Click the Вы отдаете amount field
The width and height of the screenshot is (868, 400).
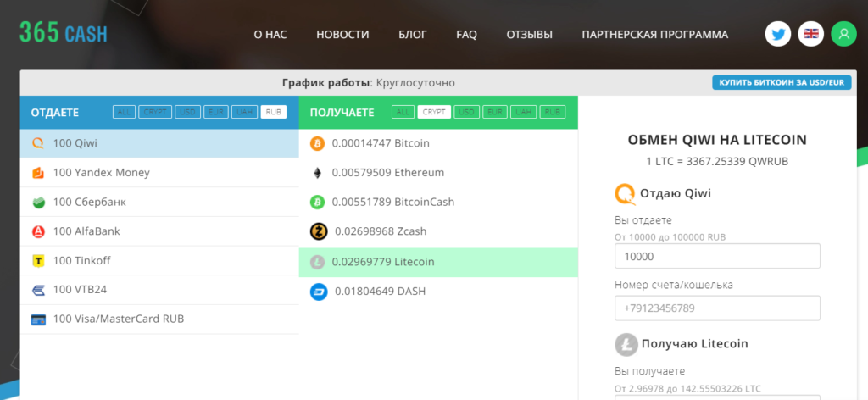(x=717, y=256)
